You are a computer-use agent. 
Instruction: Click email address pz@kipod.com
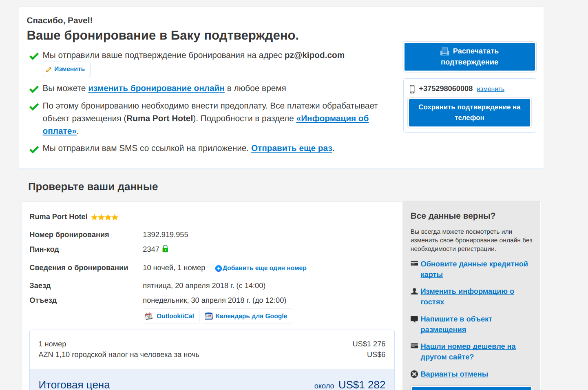coord(314,55)
